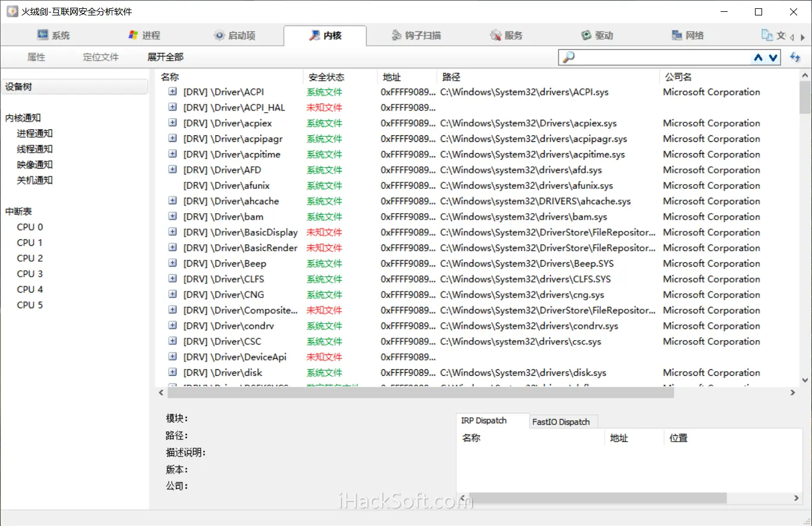Expand the \Driver\ACPI_HAL node
The image size is (812, 526).
point(172,107)
